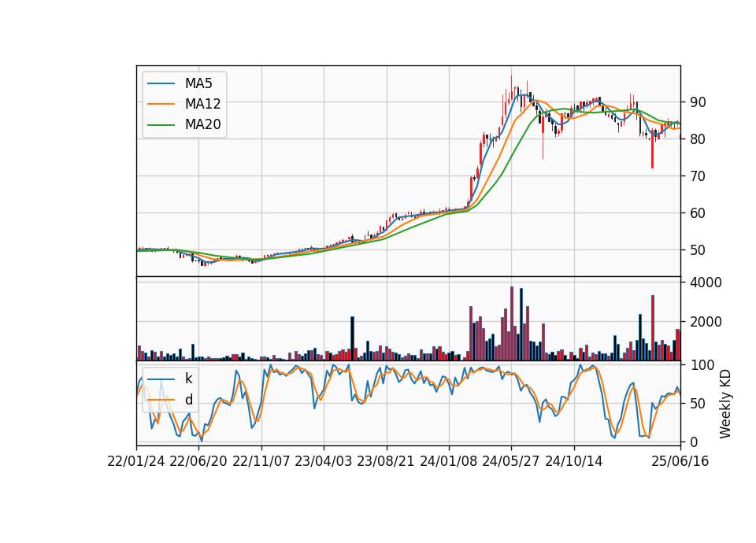Click the Weekly KD axis label
This screenshot has width=756, height=543.
click(725, 404)
